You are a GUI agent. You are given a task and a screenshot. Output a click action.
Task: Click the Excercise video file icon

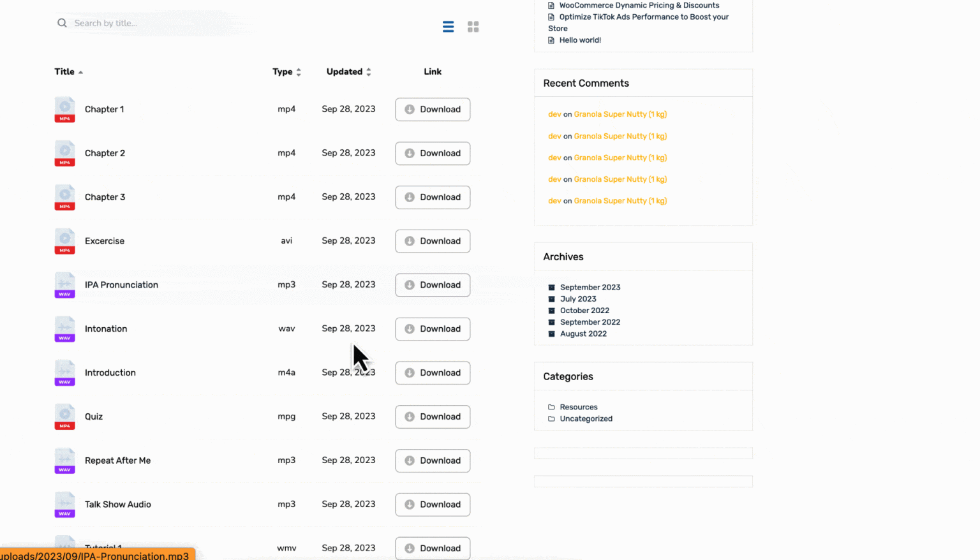[64, 241]
